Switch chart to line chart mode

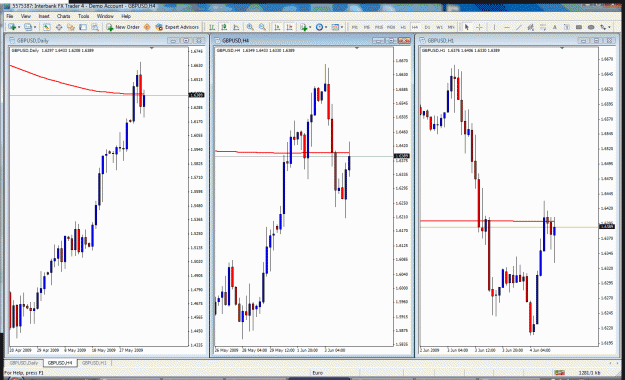(236, 27)
